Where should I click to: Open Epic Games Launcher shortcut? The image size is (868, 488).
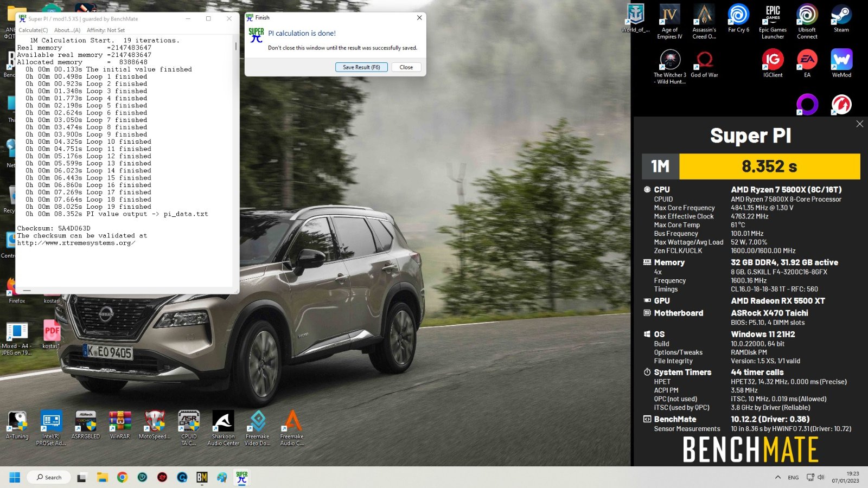click(x=773, y=22)
